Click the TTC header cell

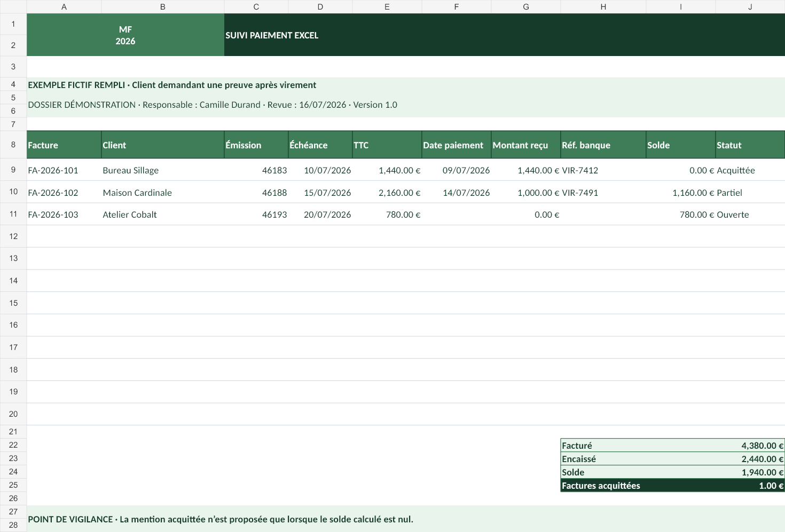(x=387, y=145)
